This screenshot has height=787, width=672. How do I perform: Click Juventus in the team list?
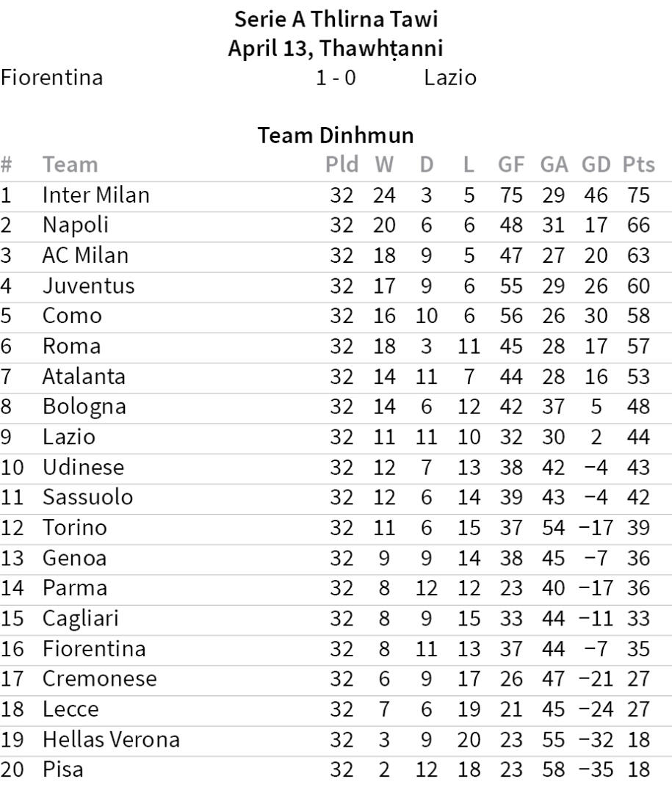[x=88, y=286]
